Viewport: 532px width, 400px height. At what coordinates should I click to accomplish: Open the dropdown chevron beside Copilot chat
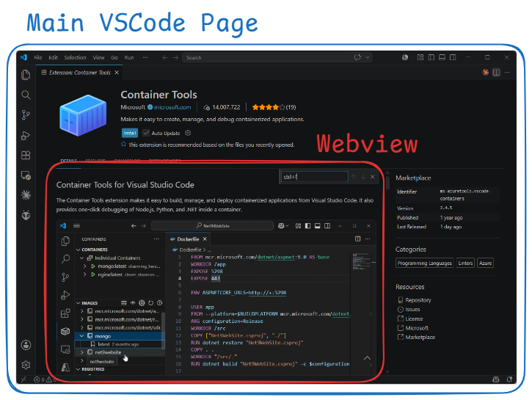(368, 57)
